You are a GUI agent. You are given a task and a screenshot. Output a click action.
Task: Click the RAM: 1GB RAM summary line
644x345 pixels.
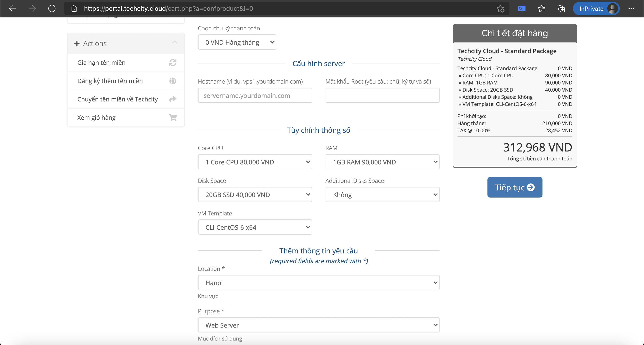tap(515, 83)
